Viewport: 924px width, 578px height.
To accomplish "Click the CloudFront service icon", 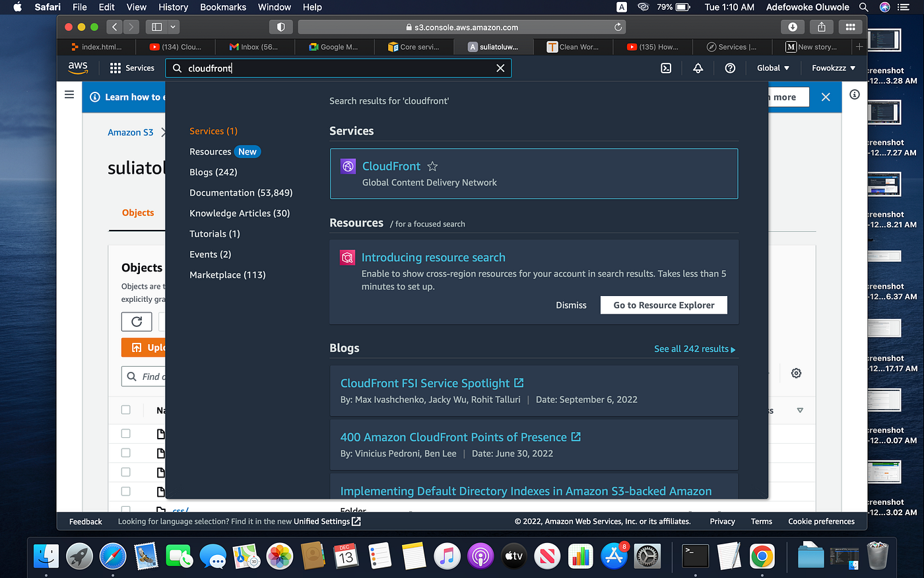I will [x=348, y=166].
